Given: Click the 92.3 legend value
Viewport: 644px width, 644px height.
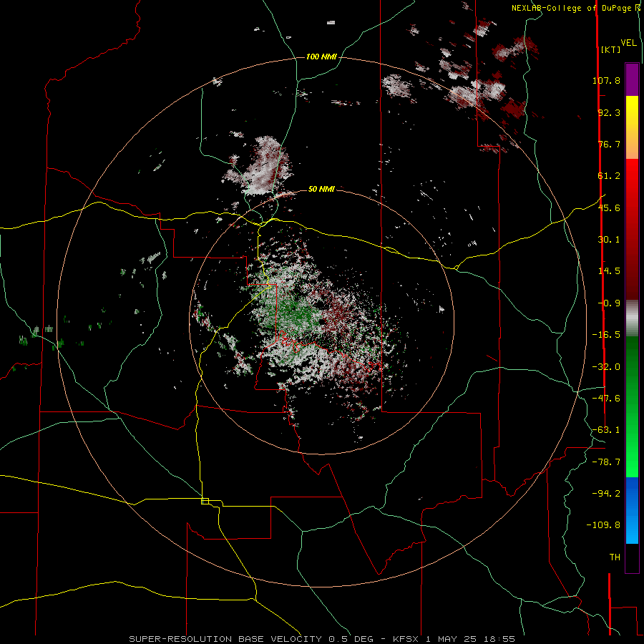Looking at the screenshot, I should click(x=609, y=112).
